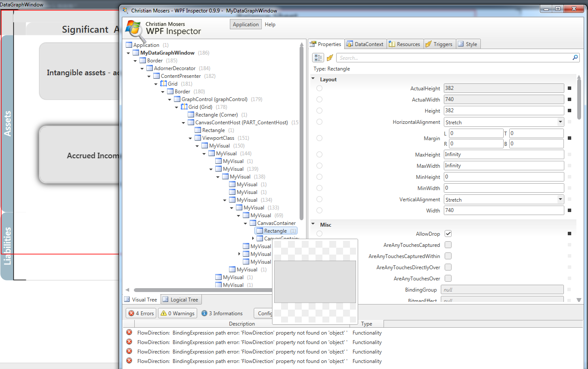Collapse the ViewportClass tree node
This screenshot has width=588, height=369.
pos(190,138)
